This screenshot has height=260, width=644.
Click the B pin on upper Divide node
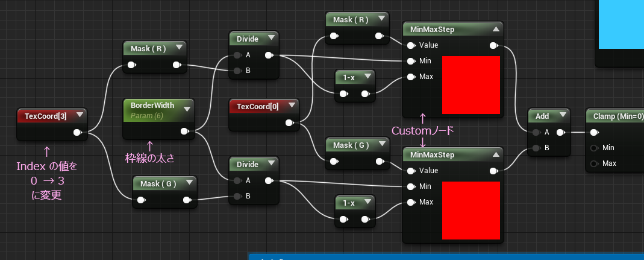point(237,71)
